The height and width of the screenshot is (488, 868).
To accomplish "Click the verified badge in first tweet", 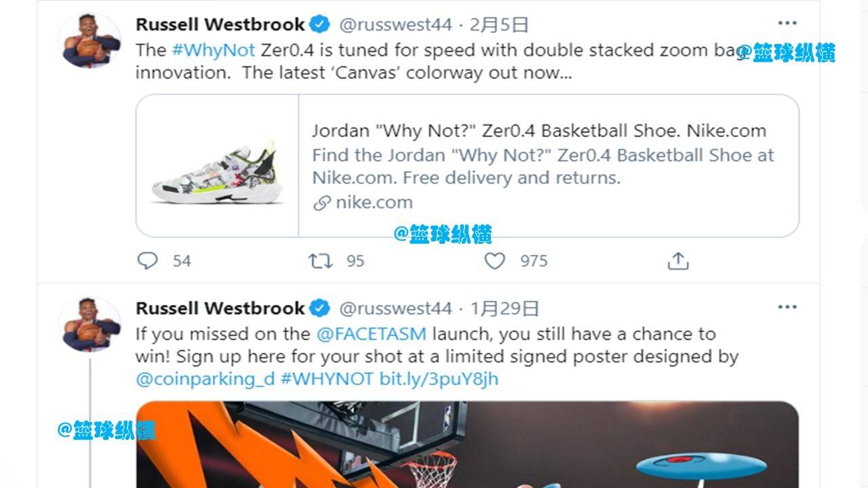I will pyautogui.click(x=320, y=25).
